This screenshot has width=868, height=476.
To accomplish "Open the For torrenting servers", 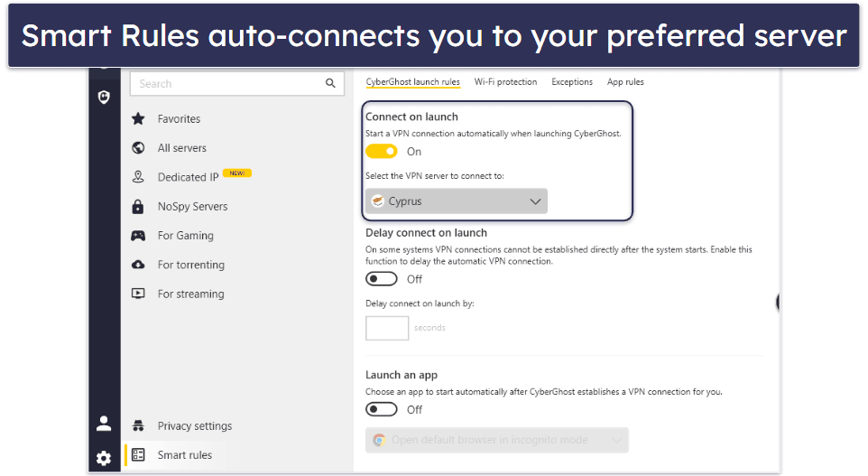I will [191, 265].
